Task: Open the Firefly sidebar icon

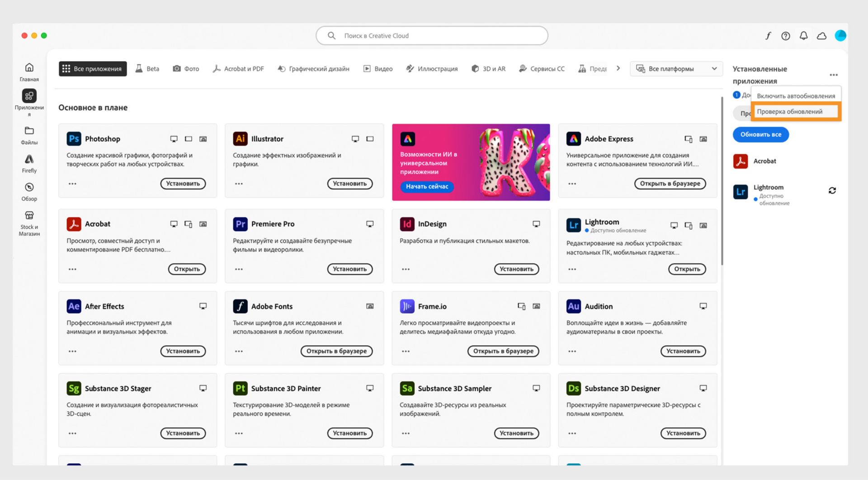Action: tap(29, 160)
